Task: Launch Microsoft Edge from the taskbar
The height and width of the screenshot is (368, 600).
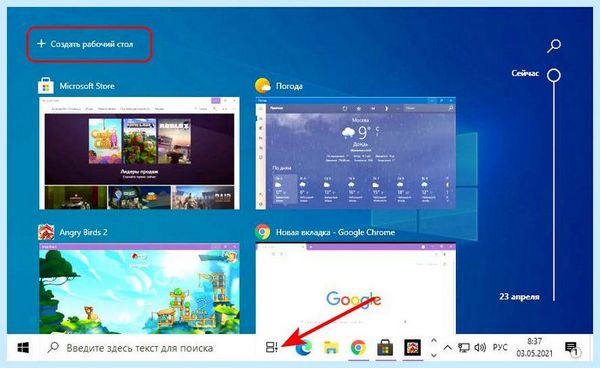Action: point(304,348)
